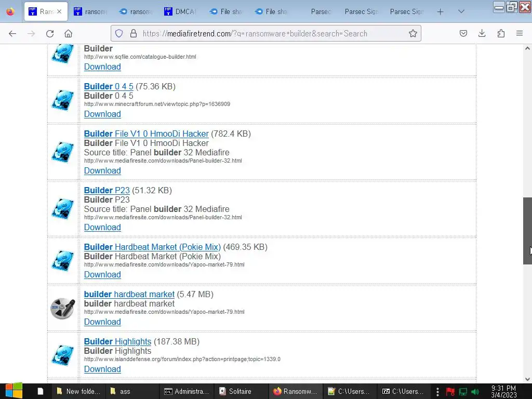Switch to the second File sharing tab
The height and width of the screenshot is (399, 532).
272,11
